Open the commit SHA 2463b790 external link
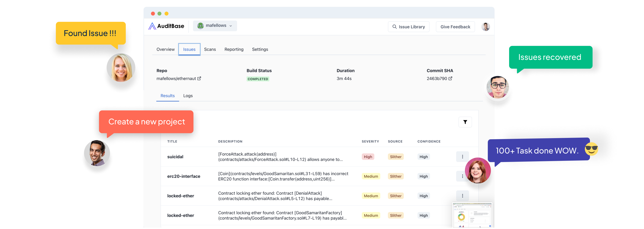This screenshot has height=229, width=644. [450, 78]
